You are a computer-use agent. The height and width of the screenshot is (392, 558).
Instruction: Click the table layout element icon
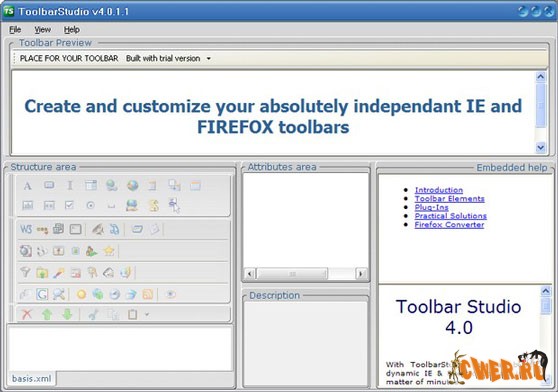[x=91, y=185]
